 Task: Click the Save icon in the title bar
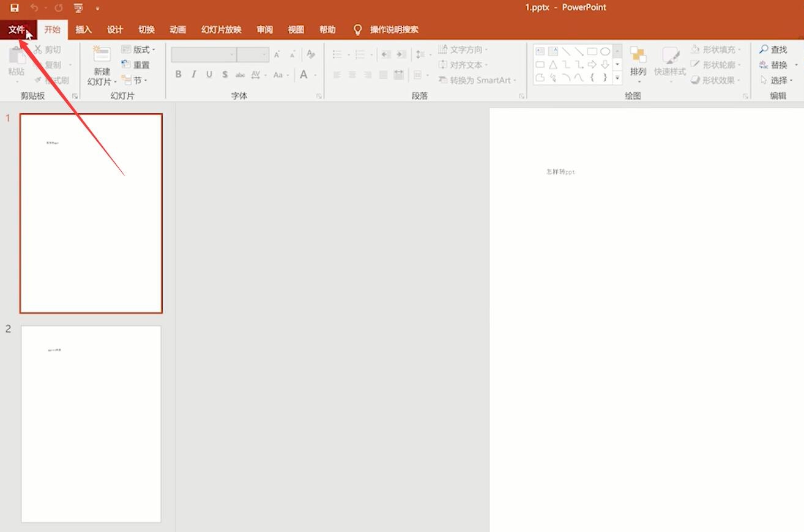15,8
